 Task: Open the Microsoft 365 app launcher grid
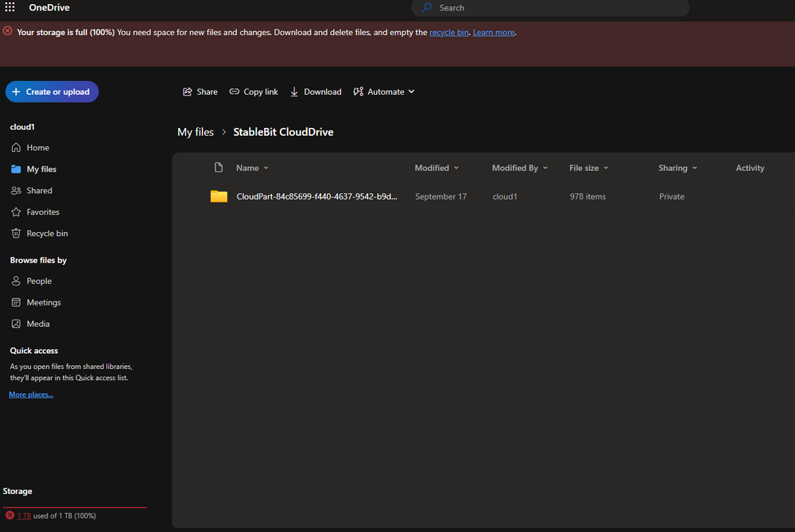(x=10, y=7)
